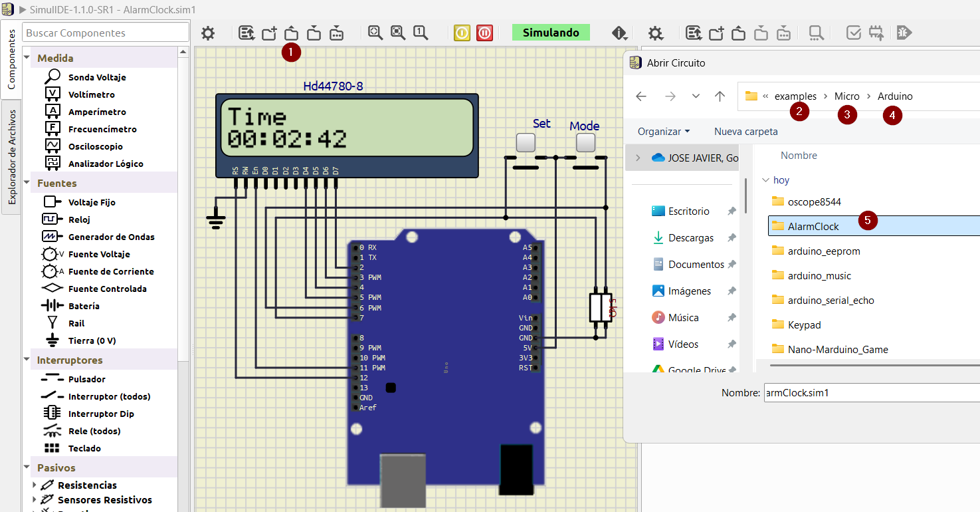
Task: Open the Organizar menu
Action: click(664, 132)
